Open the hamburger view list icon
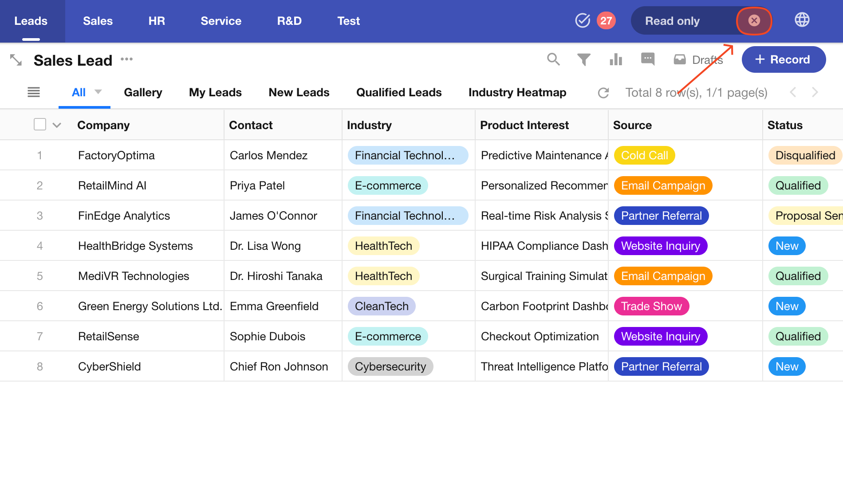The height and width of the screenshot is (504, 843). pyautogui.click(x=34, y=92)
